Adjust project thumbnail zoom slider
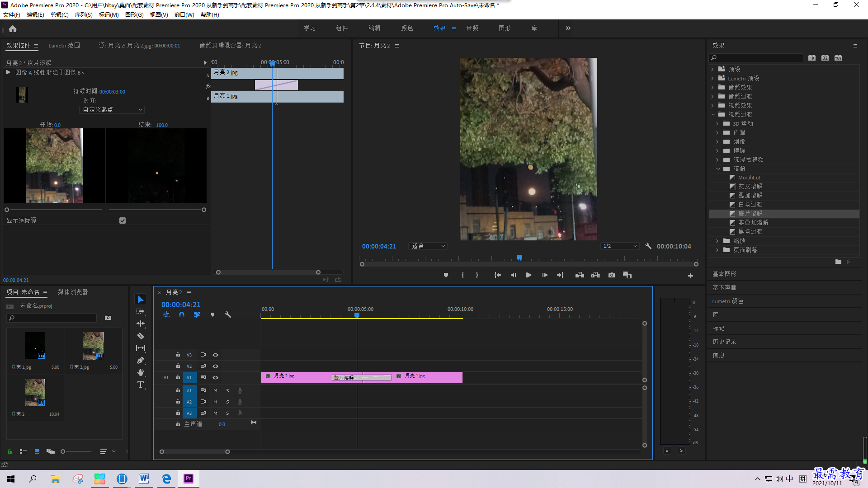The image size is (868, 488). point(63,451)
